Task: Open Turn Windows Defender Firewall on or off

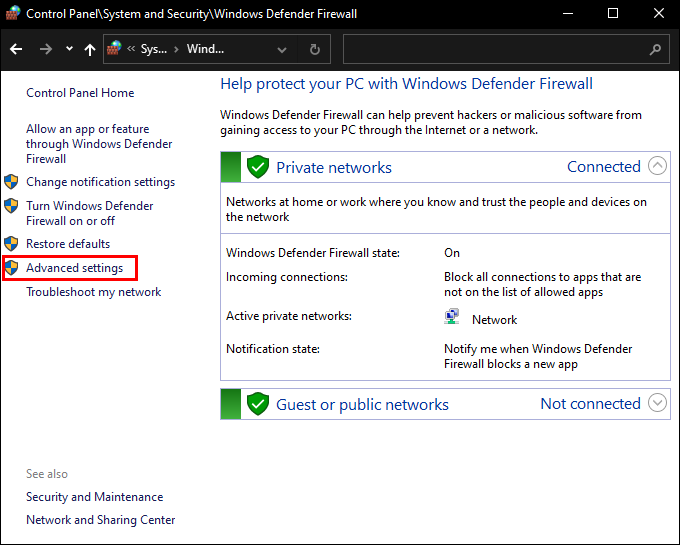Action: pos(89,213)
